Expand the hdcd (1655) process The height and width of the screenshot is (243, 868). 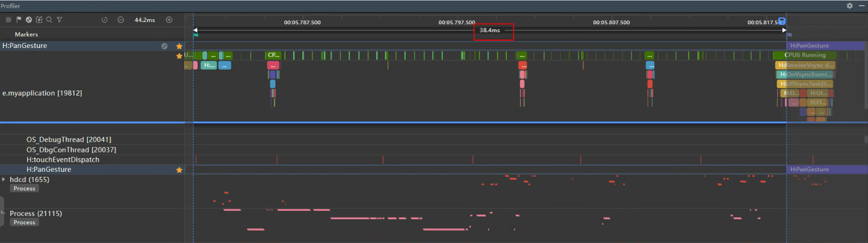(4, 179)
